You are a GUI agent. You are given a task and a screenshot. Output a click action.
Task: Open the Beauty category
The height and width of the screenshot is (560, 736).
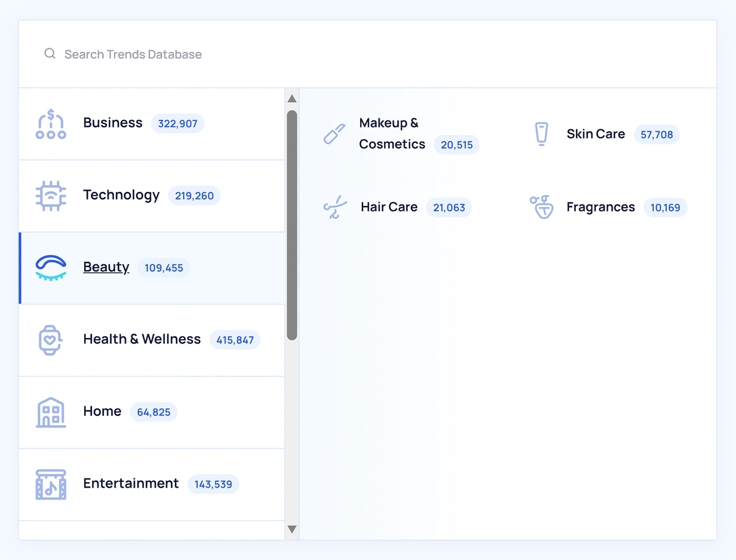[151, 268]
